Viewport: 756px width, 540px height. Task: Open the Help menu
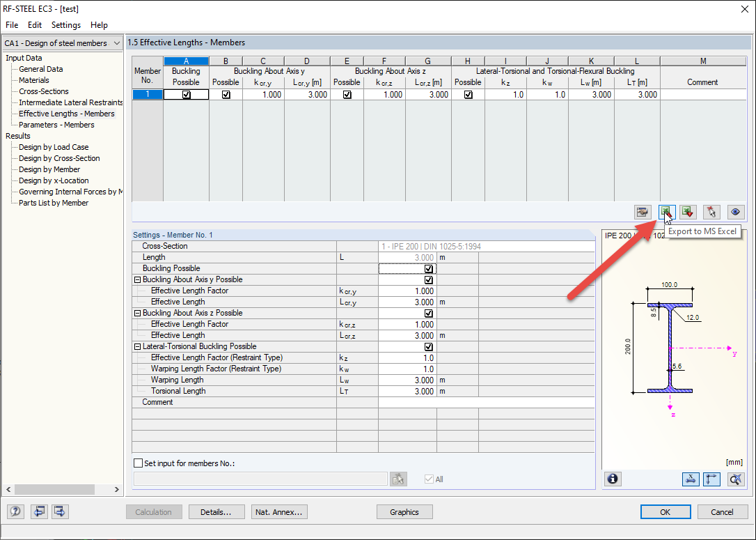coord(99,25)
